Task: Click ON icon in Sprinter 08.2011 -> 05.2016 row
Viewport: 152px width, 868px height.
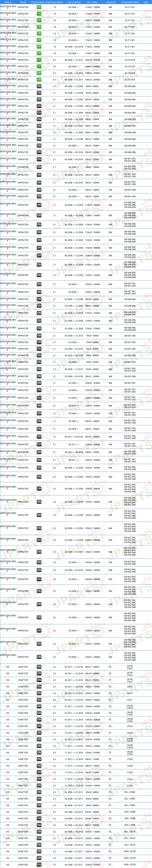Action: tap(39, 452)
